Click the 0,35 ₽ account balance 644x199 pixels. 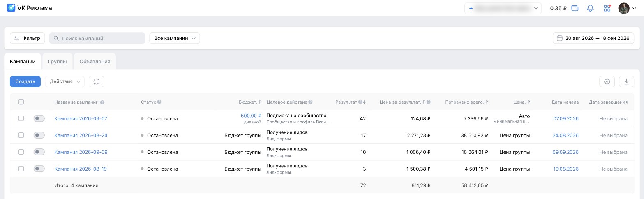(558, 8)
